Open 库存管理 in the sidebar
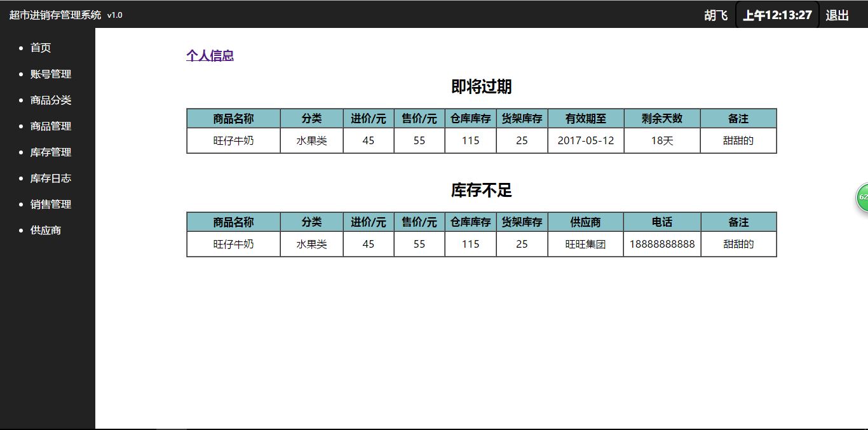The width and height of the screenshot is (868, 430). [x=51, y=152]
